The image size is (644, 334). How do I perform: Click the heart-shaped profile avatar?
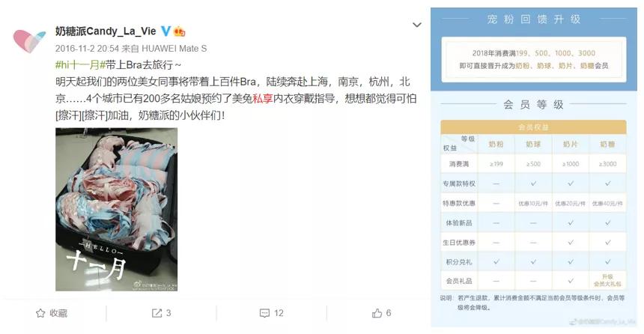(x=29, y=40)
